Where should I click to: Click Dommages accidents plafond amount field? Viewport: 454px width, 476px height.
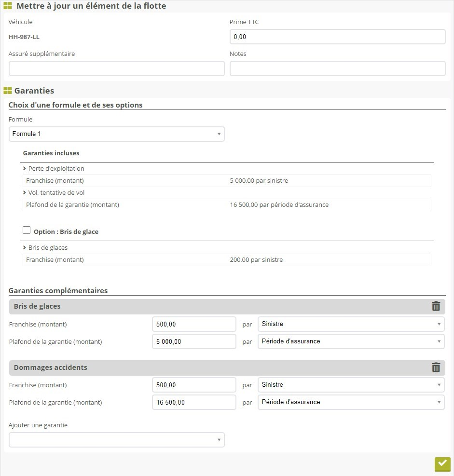tap(194, 402)
